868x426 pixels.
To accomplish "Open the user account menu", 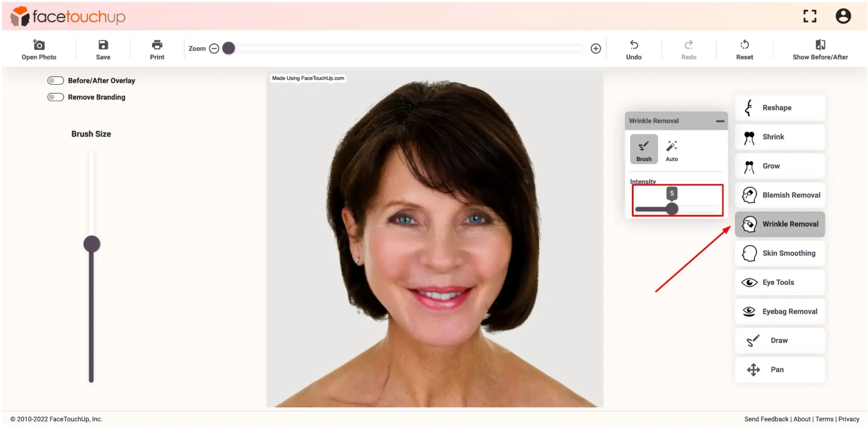I will tap(843, 16).
